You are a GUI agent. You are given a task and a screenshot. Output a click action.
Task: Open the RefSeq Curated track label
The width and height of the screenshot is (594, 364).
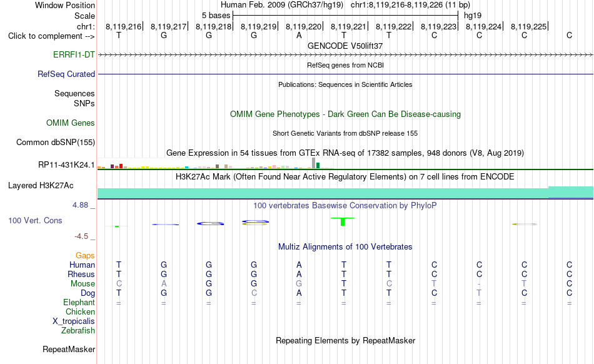pos(66,74)
